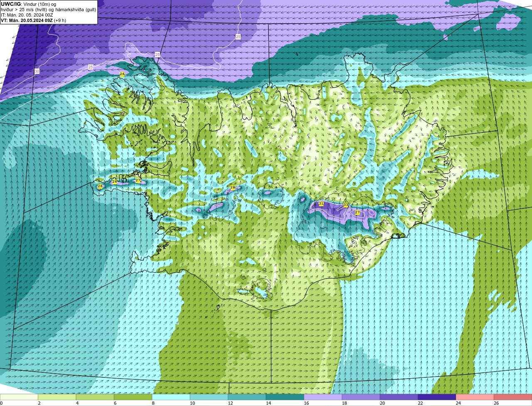Click valid time text 'VT: Mán. 20.05.2024 09Z'
Image resolution: width=532 pixels, height=406 pixels.
(27, 20)
